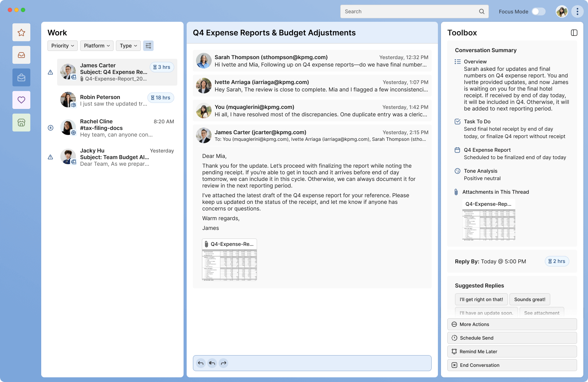
Task: Expand the Priority filter dropdown
Action: (x=63, y=46)
